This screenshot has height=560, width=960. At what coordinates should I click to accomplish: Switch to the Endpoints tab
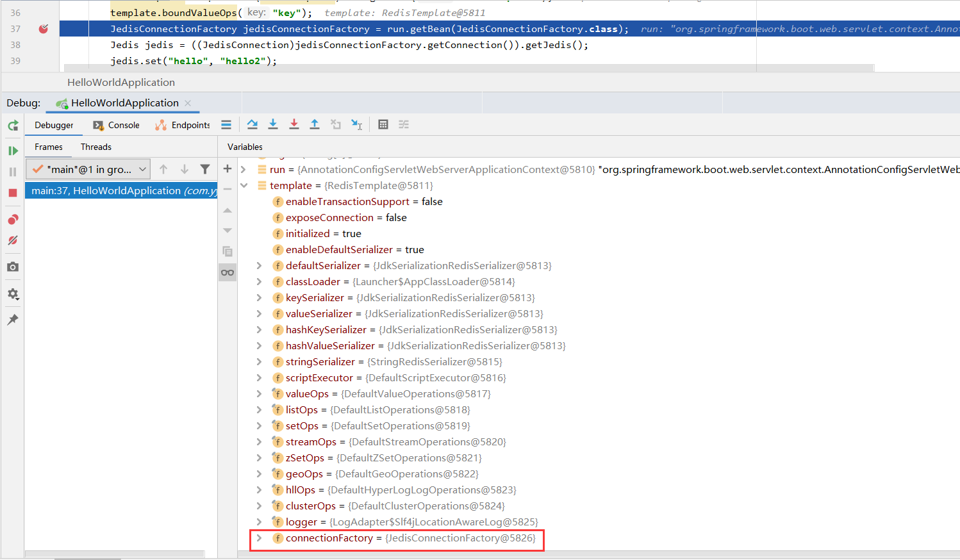click(183, 125)
